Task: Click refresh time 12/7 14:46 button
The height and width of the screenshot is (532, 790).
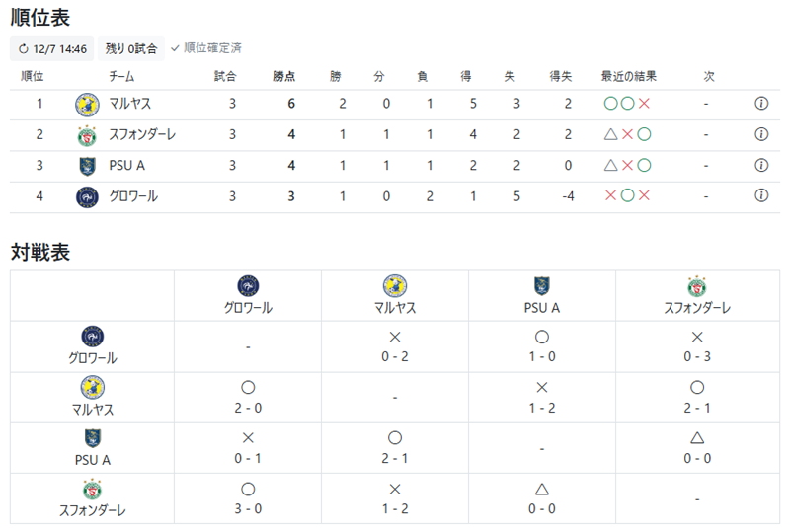Action: pos(52,49)
